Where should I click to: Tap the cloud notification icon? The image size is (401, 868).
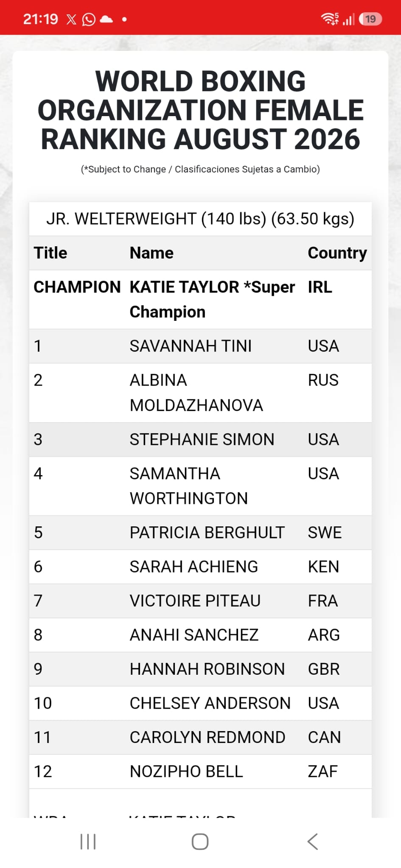click(x=106, y=19)
